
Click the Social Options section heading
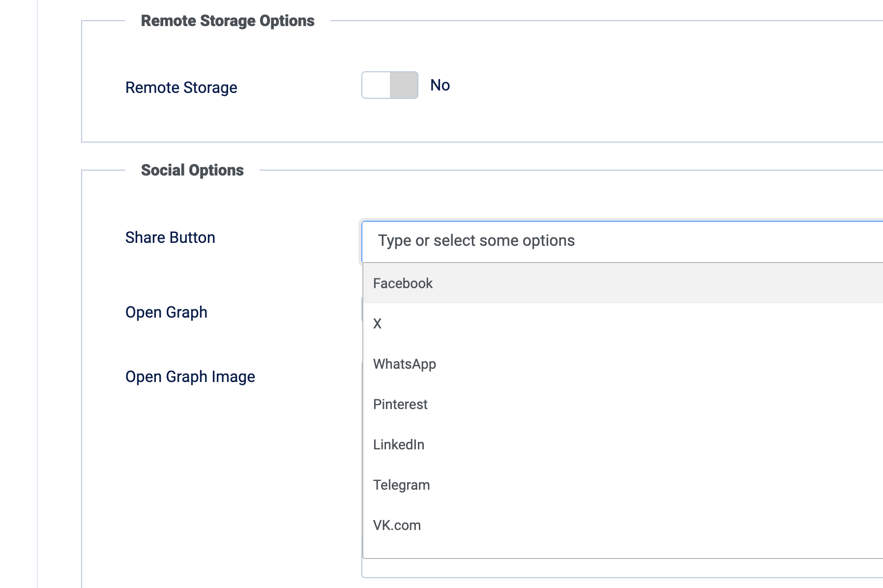(192, 170)
